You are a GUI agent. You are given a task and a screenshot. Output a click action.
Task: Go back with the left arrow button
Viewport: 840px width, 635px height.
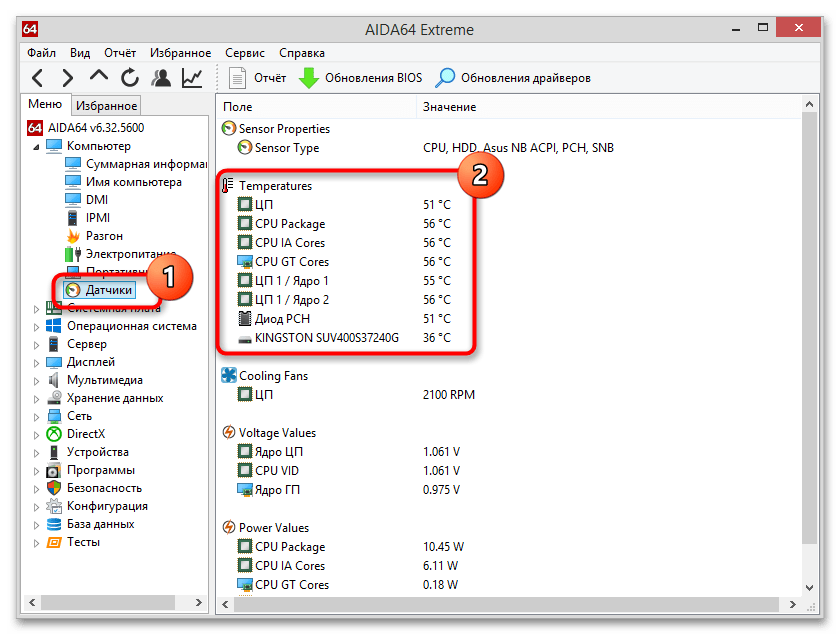point(37,78)
